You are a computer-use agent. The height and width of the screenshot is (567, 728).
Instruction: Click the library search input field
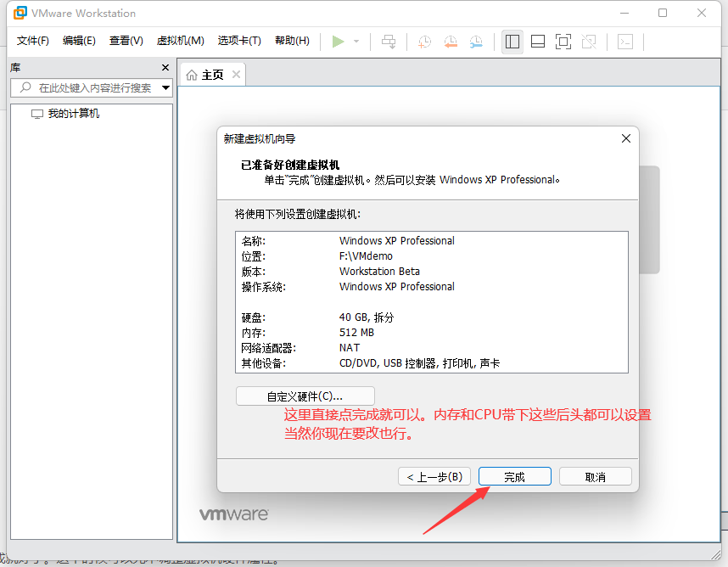(93, 87)
